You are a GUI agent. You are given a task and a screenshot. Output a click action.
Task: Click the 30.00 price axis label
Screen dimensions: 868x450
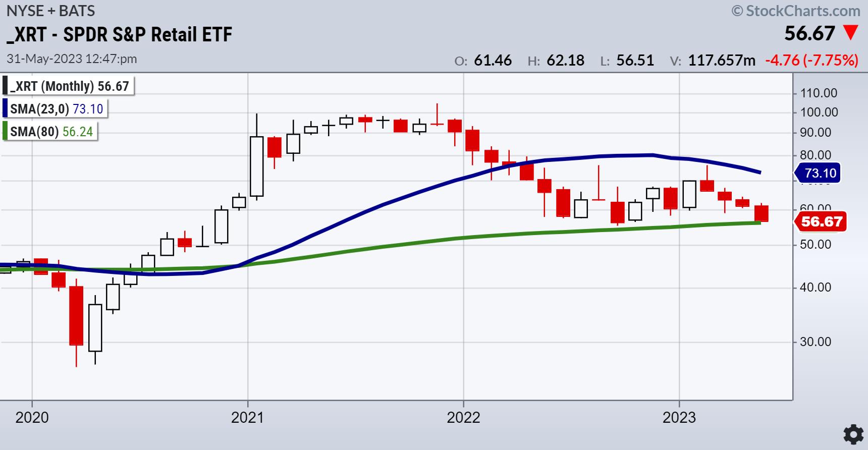(x=816, y=342)
